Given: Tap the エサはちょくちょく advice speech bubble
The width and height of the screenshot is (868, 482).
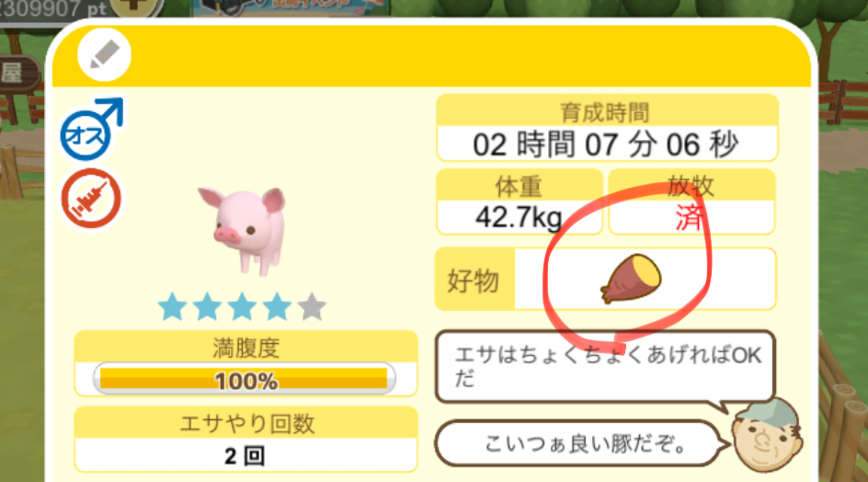Looking at the screenshot, I should (x=604, y=366).
